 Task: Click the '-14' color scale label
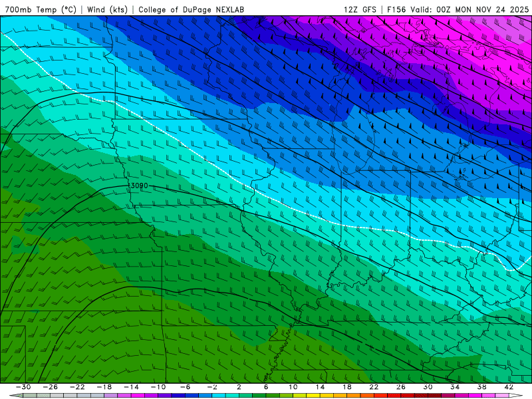point(131,387)
